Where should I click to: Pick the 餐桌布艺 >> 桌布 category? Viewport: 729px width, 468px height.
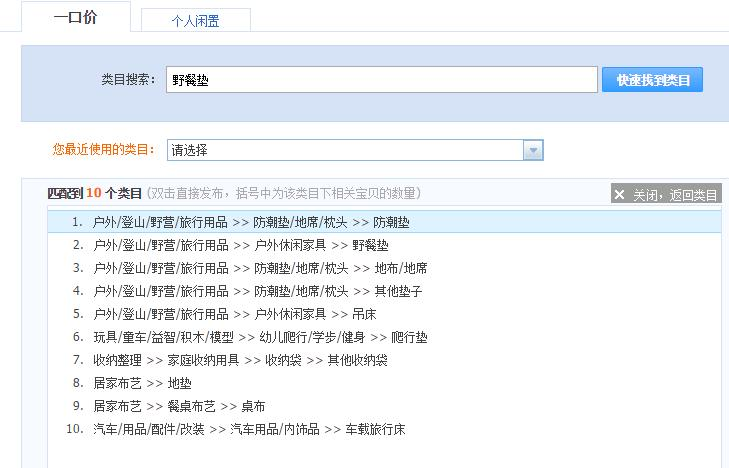click(179, 406)
